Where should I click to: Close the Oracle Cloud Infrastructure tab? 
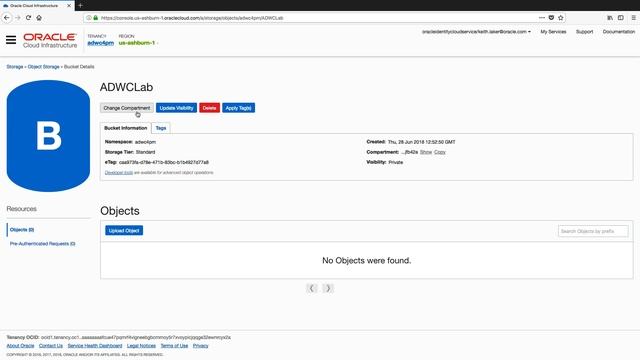pos(69,6)
